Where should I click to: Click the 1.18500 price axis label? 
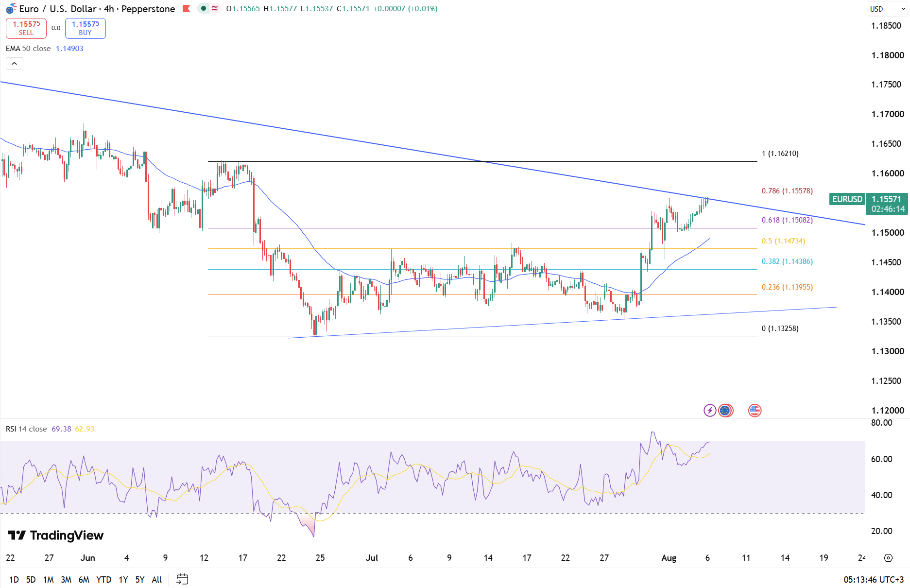pyautogui.click(x=886, y=26)
